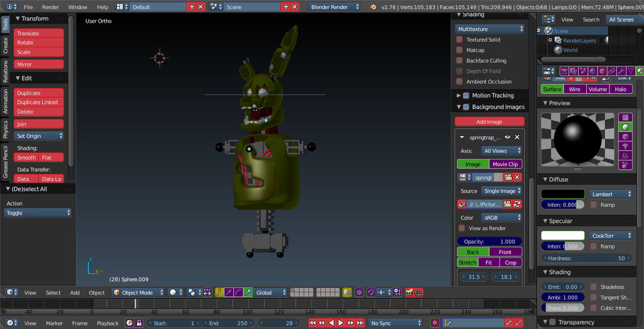Screen dimensions: 644x329
Task: Open Source Single Image dropdown
Action: click(501, 191)
